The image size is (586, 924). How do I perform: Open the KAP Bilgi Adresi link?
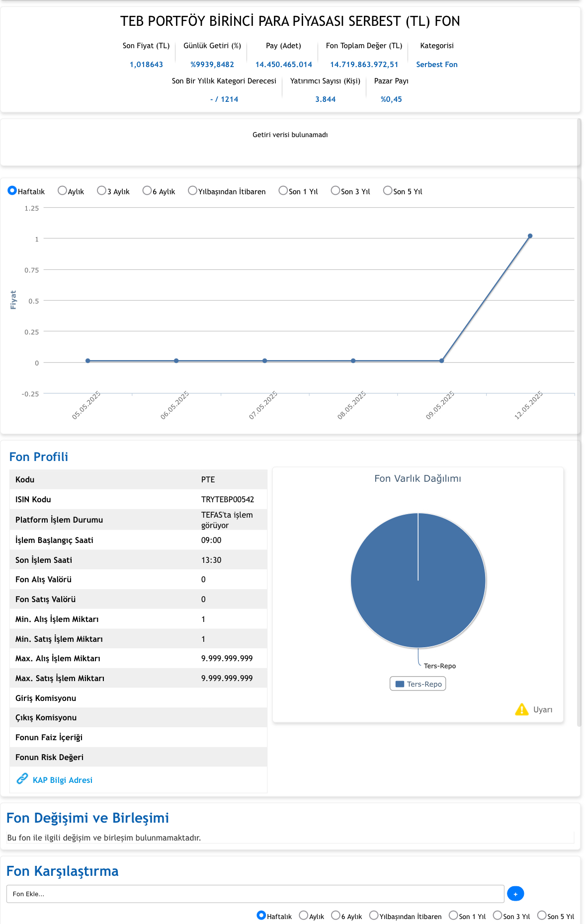(x=63, y=780)
